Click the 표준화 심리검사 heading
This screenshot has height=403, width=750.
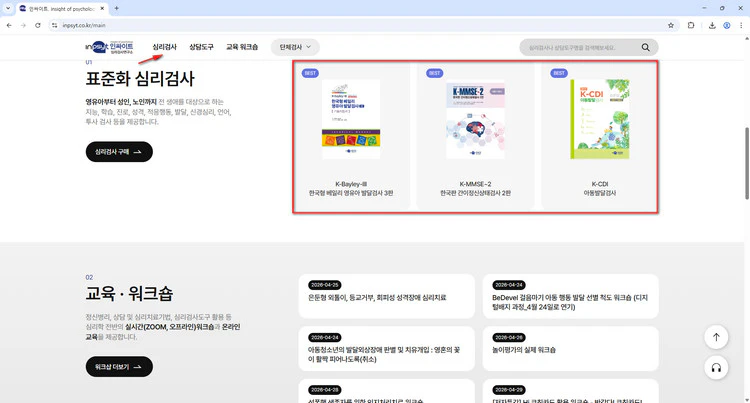(x=140, y=78)
